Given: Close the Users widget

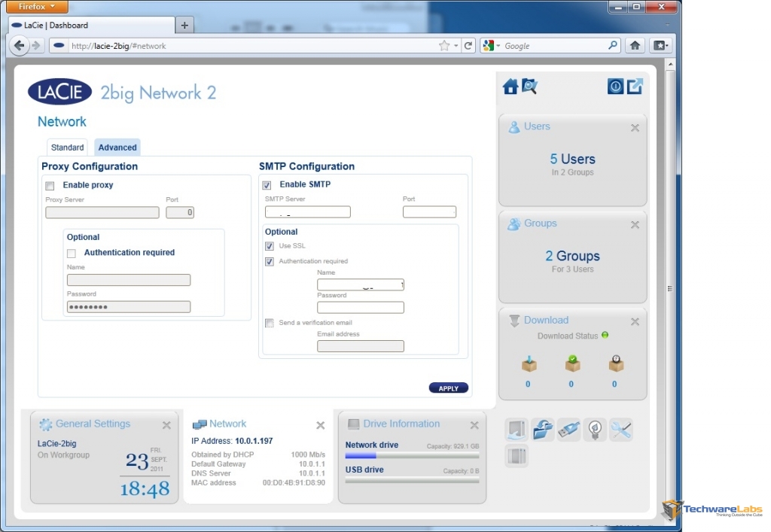Looking at the screenshot, I should point(635,128).
